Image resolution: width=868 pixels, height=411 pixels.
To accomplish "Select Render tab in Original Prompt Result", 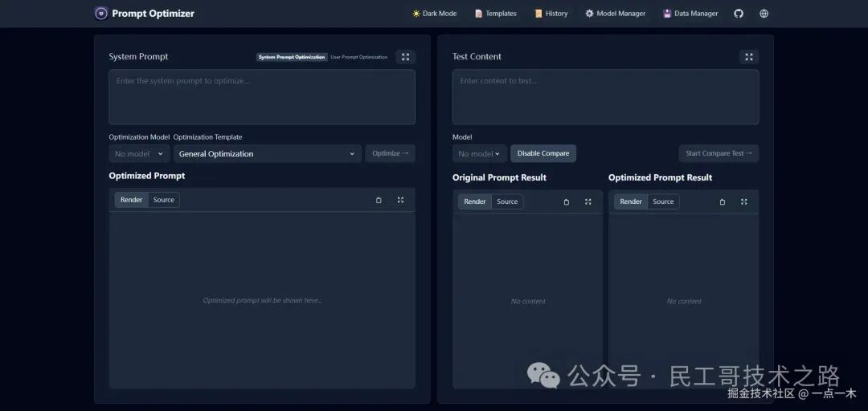I will (x=475, y=201).
